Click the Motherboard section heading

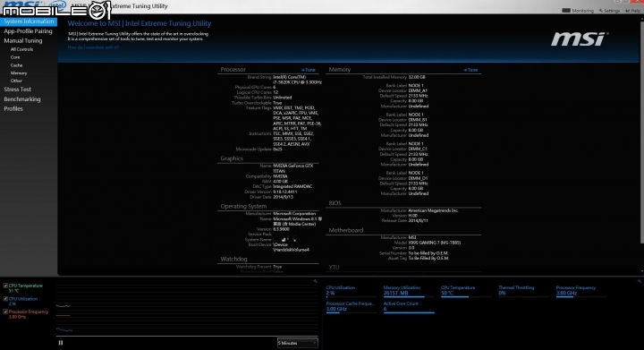(x=346, y=230)
